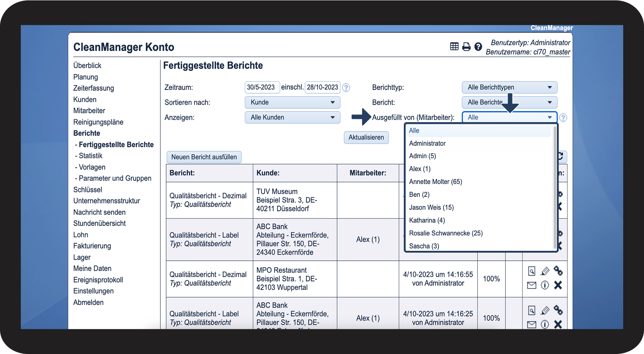
Task: Open the Alle Berichttypen dropdown
Action: pyautogui.click(x=509, y=87)
